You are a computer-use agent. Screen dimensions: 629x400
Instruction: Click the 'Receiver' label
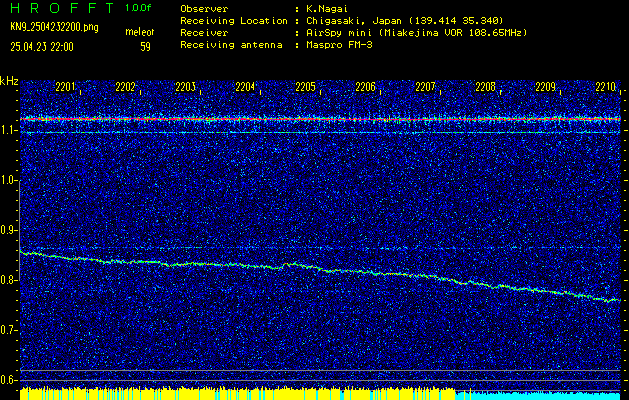(x=204, y=33)
